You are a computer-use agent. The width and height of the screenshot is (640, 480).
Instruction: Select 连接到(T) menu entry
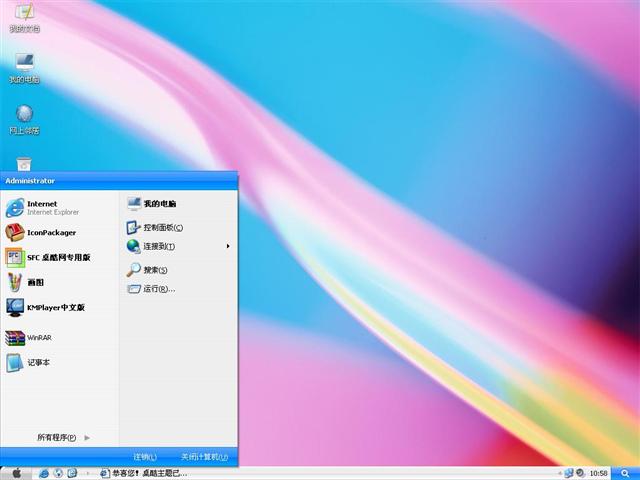pos(178,247)
